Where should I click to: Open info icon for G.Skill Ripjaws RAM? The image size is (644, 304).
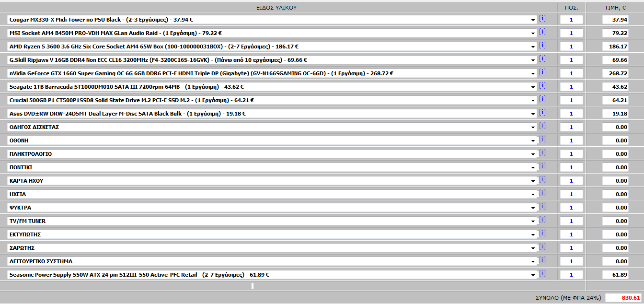point(542,59)
